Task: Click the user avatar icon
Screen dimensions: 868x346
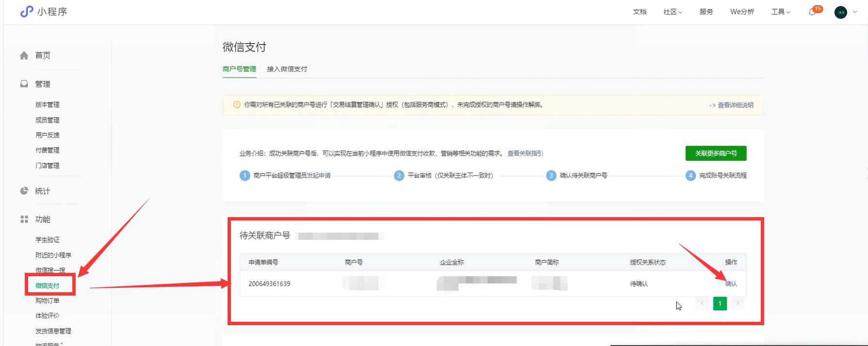Action: tap(841, 12)
